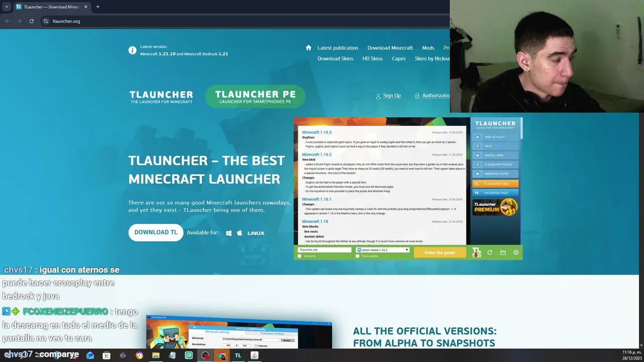
Task: Open the HD Skins menu item
Action: click(x=372, y=59)
